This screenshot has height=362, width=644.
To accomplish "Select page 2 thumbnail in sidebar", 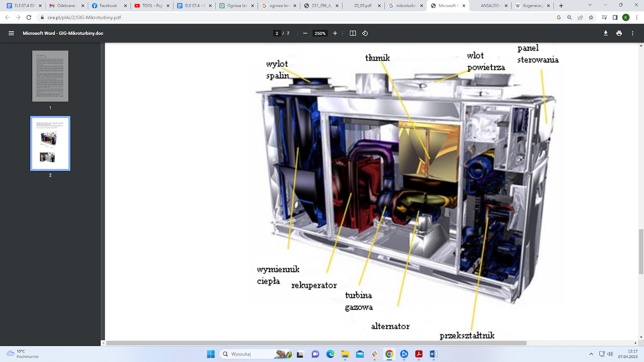I will coord(50,144).
